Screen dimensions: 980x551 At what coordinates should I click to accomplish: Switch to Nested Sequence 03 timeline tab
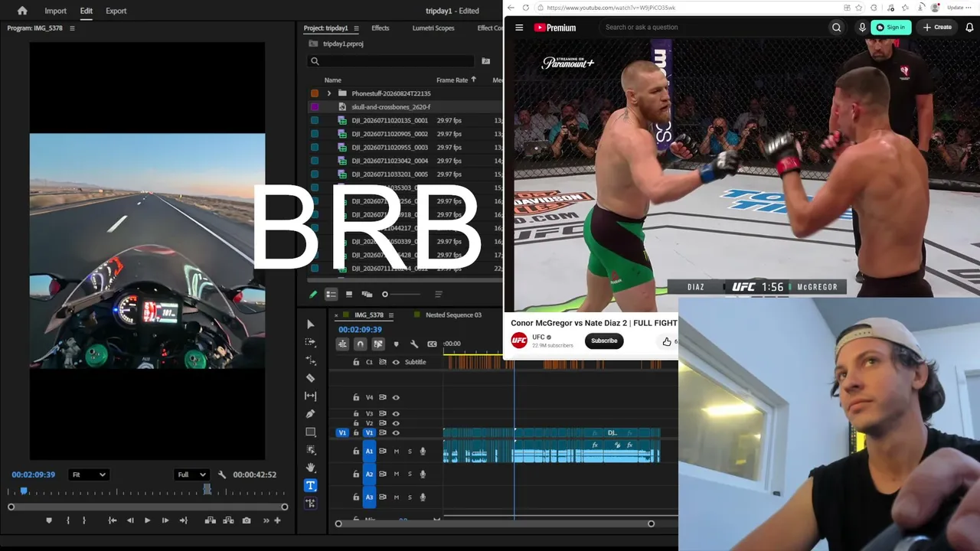(453, 315)
